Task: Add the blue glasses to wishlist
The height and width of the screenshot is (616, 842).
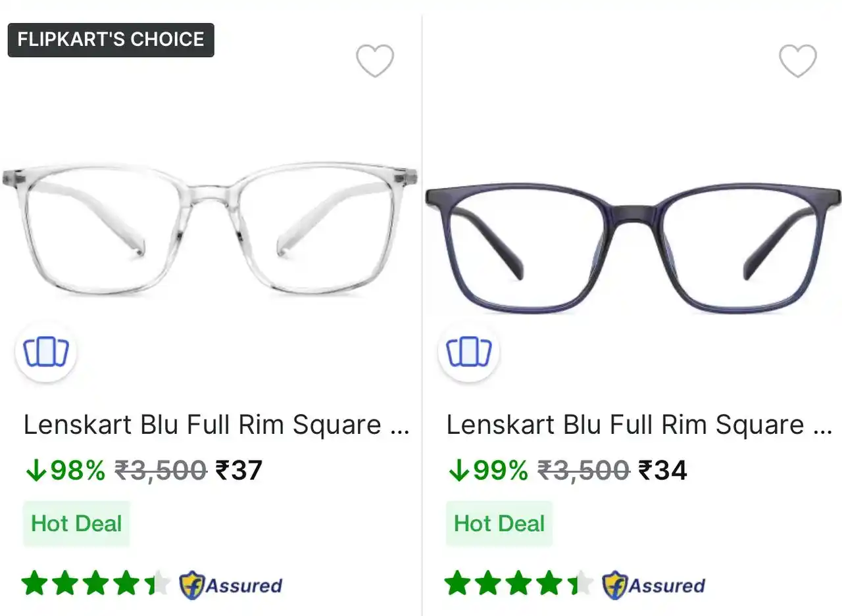Action: 798,60
